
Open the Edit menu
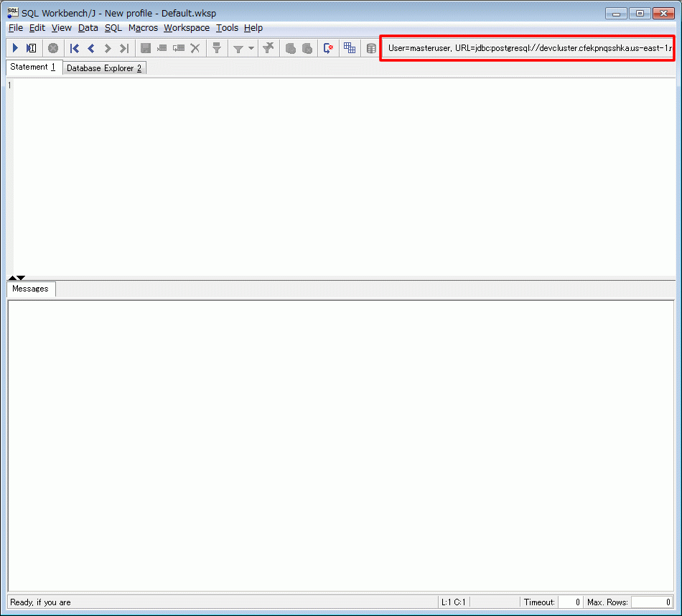[x=37, y=28]
